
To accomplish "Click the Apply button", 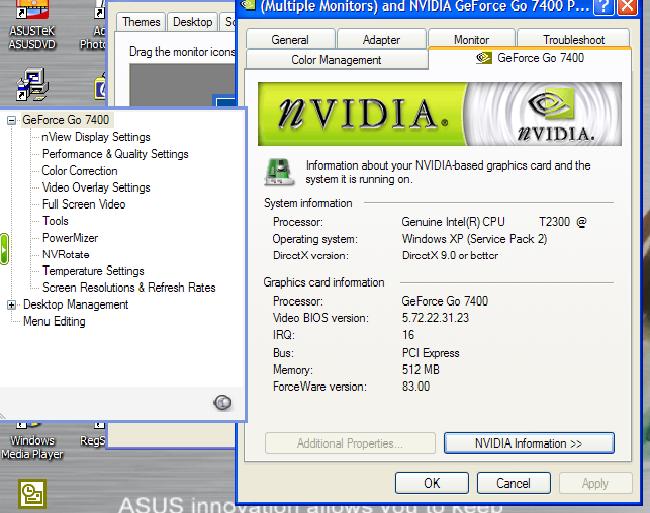I will click(x=595, y=483).
